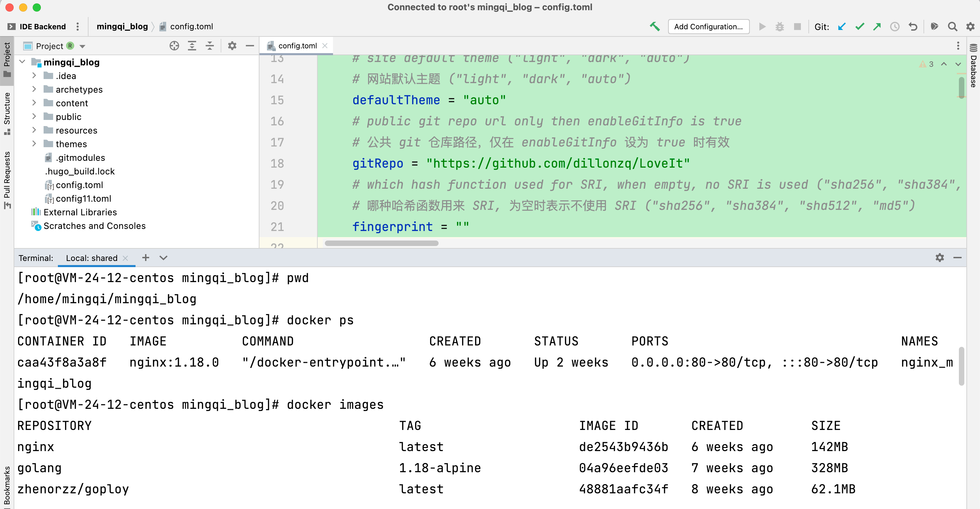This screenshot has width=980, height=509.
Task: Click the build hammer icon
Action: [x=654, y=27]
